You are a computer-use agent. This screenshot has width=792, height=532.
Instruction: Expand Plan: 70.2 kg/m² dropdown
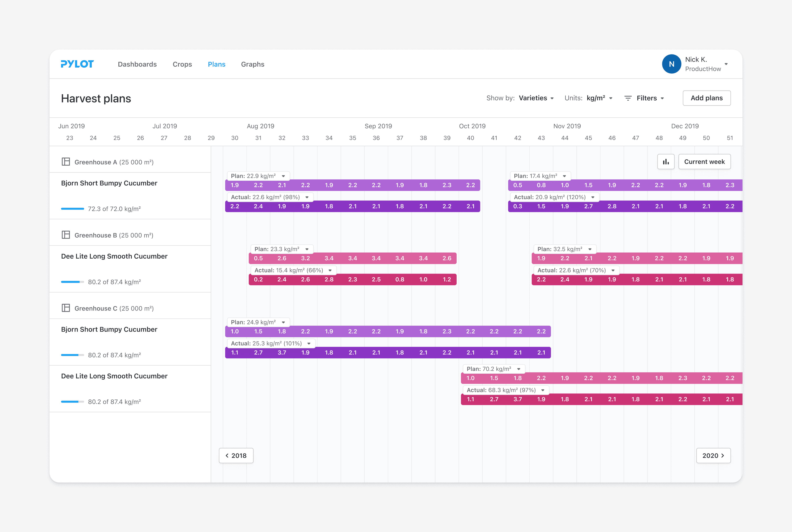[x=519, y=369]
